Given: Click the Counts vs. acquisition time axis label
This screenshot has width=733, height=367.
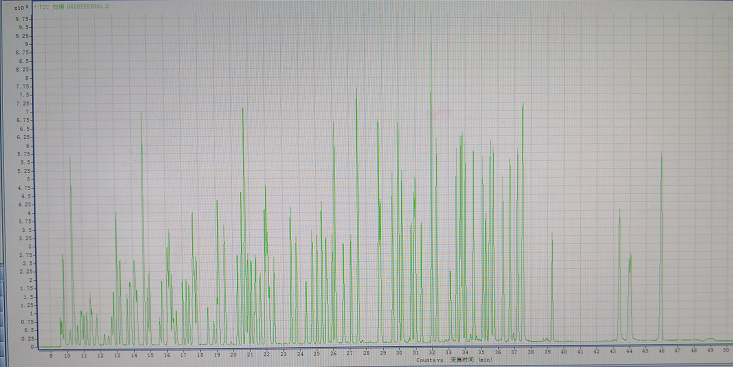Looking at the screenshot, I should click(454, 360).
